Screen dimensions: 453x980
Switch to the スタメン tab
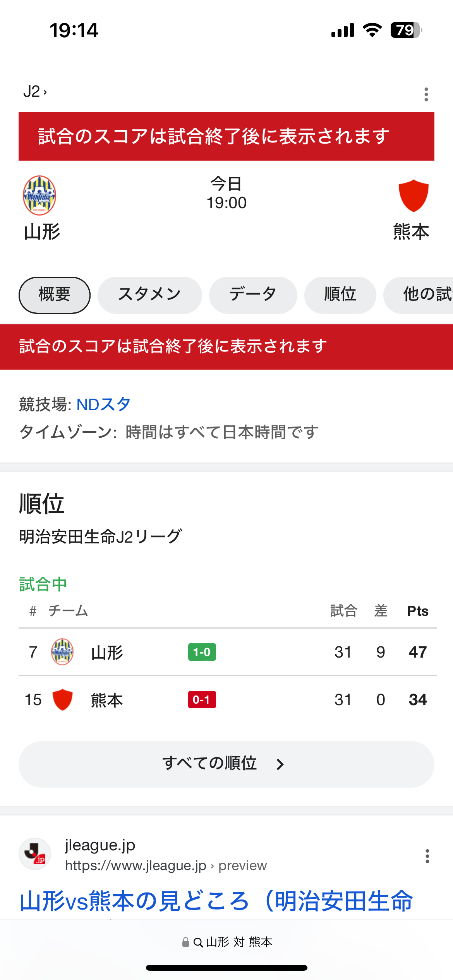pos(149,295)
